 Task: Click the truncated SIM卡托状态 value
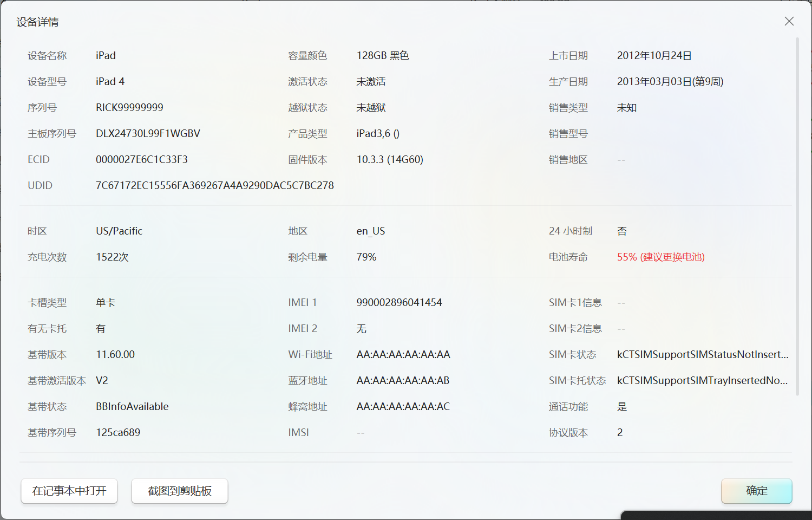(x=702, y=381)
